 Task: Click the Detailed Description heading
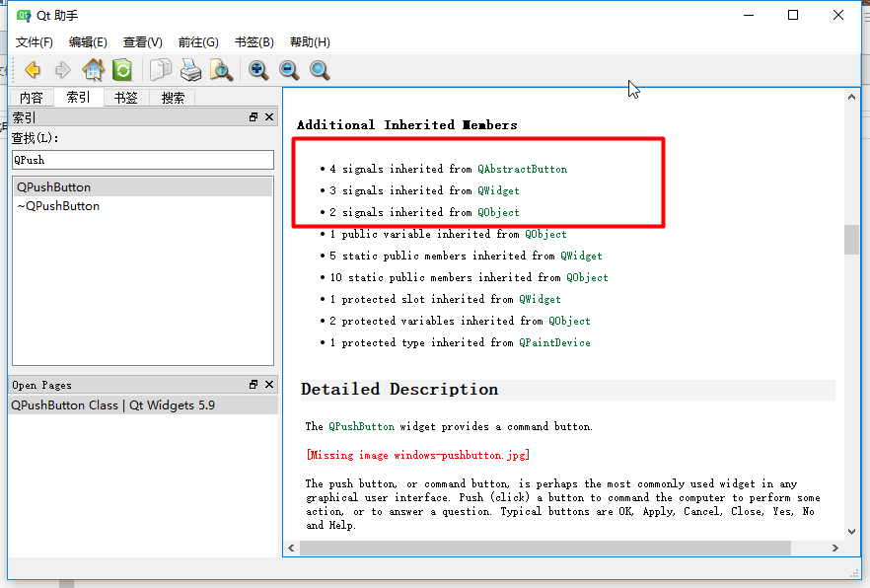click(399, 390)
